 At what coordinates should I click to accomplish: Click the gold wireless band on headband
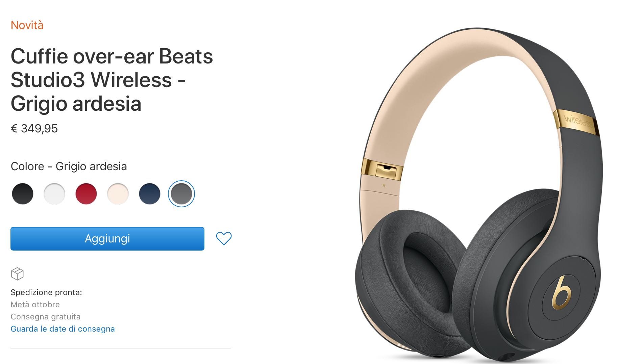tap(576, 122)
